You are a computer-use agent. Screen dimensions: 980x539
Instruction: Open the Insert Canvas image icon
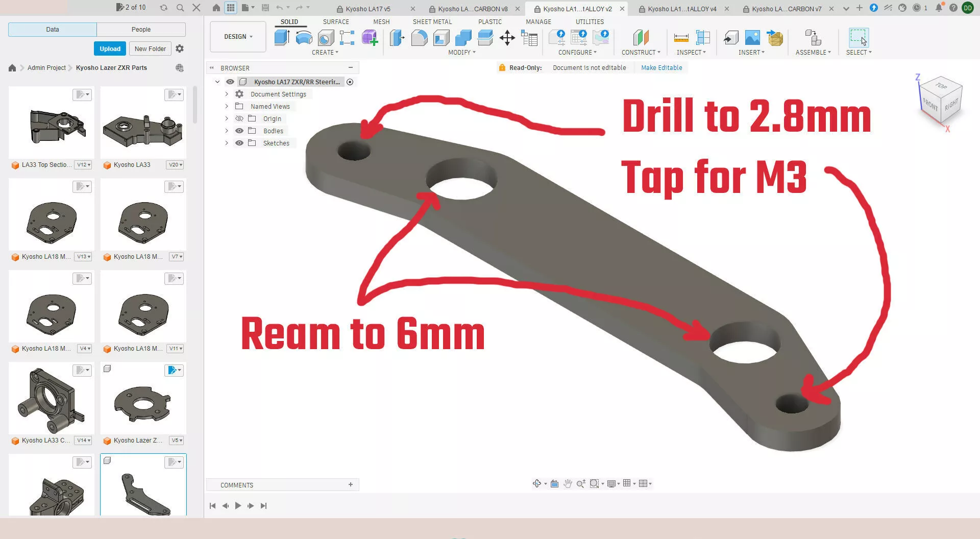752,38
